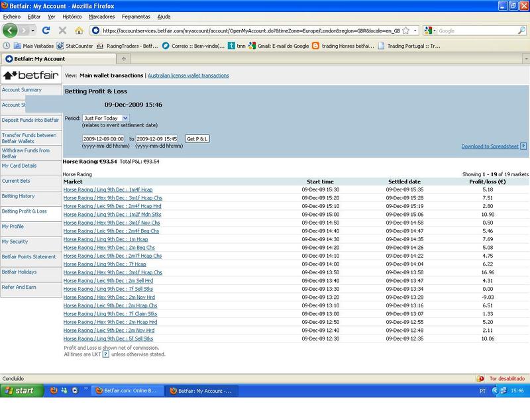Open the back/forward history dropdown arrow
This screenshot has height=420, width=530.
32,30
